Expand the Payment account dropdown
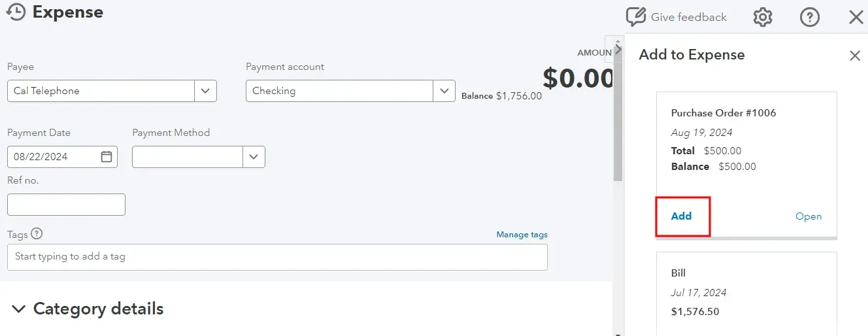868x336 pixels. click(444, 91)
